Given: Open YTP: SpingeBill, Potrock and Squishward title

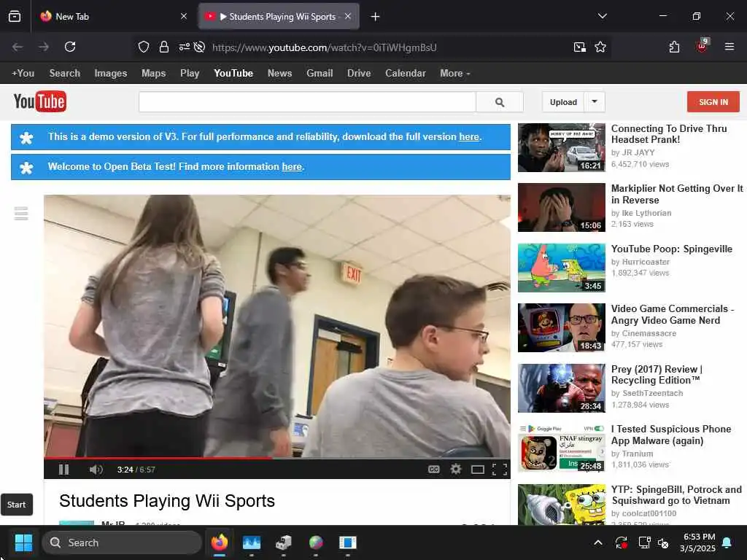Looking at the screenshot, I should 676,495.
